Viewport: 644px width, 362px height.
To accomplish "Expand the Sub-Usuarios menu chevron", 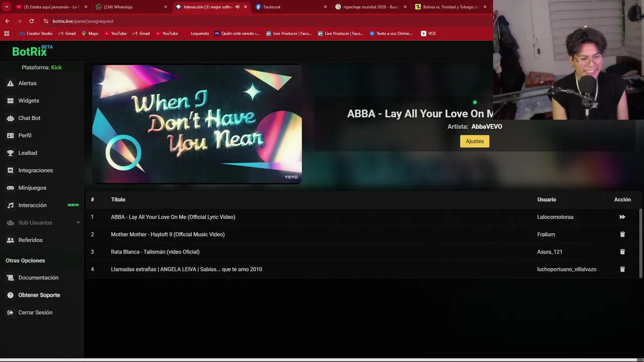I will click(78, 223).
